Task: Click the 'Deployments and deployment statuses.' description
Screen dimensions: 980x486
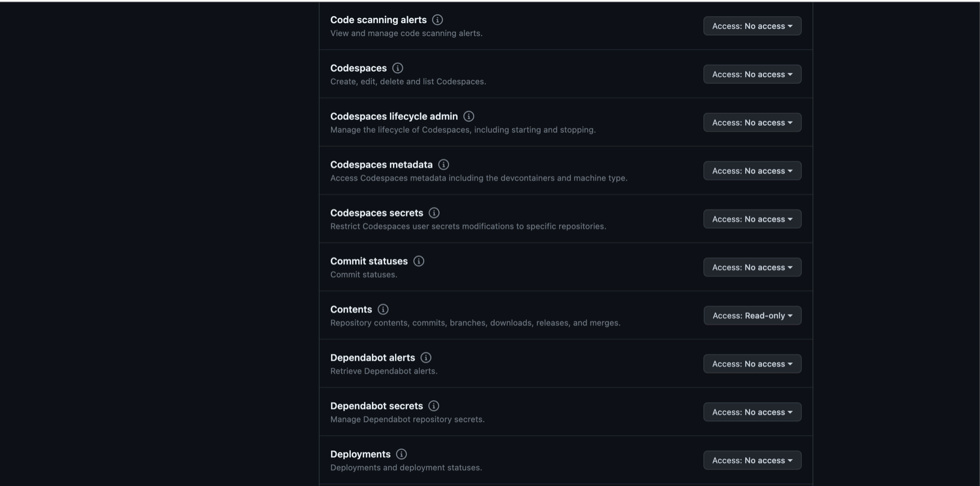Action: pyautogui.click(x=406, y=468)
